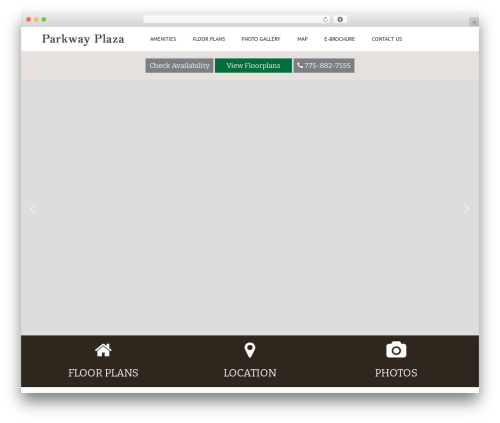
Task: Open FLOOR PLANS footer link
Action: pyautogui.click(x=103, y=373)
